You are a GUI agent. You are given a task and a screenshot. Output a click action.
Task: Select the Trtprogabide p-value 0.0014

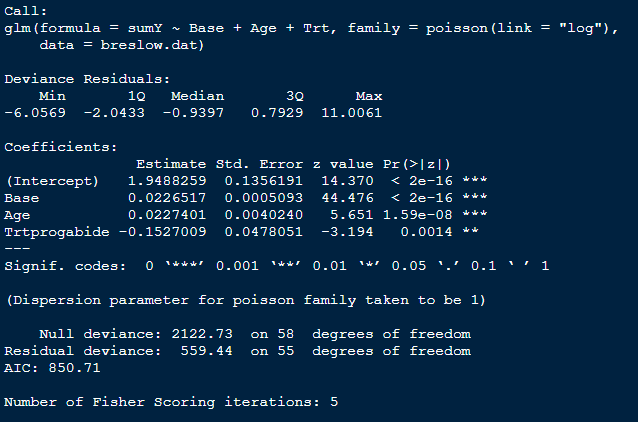(426, 232)
